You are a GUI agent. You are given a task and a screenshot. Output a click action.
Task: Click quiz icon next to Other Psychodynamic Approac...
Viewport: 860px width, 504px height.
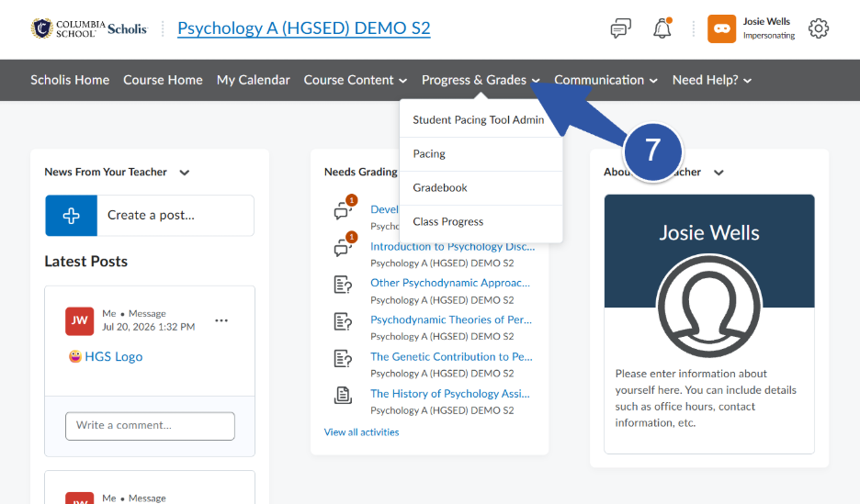(x=343, y=285)
